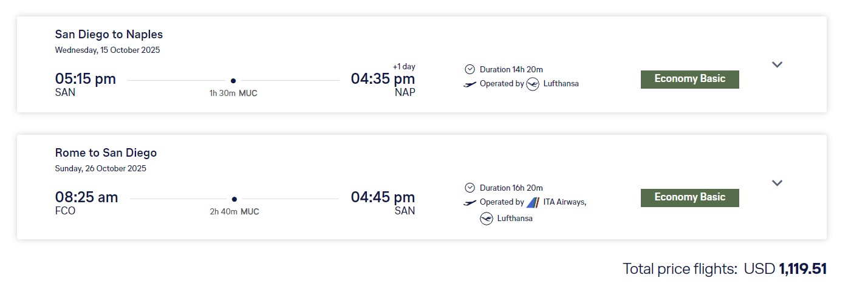
Task: Click the 08:25 am FCO departure time
Action: (x=86, y=197)
